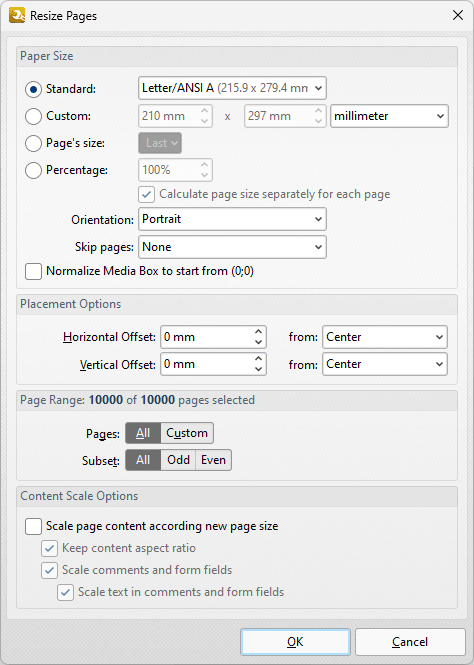
Task: Select the Page's size radio button
Action: (x=33, y=143)
